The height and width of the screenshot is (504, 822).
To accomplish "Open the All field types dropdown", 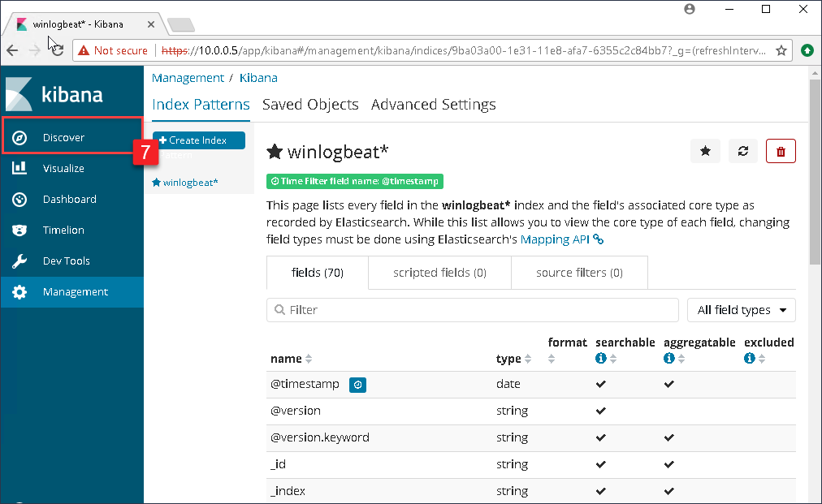I will coord(742,310).
